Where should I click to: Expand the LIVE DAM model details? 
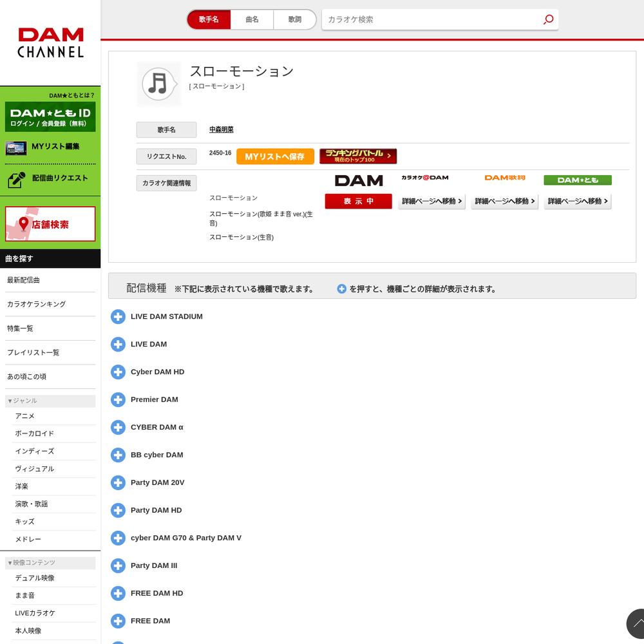point(118,344)
